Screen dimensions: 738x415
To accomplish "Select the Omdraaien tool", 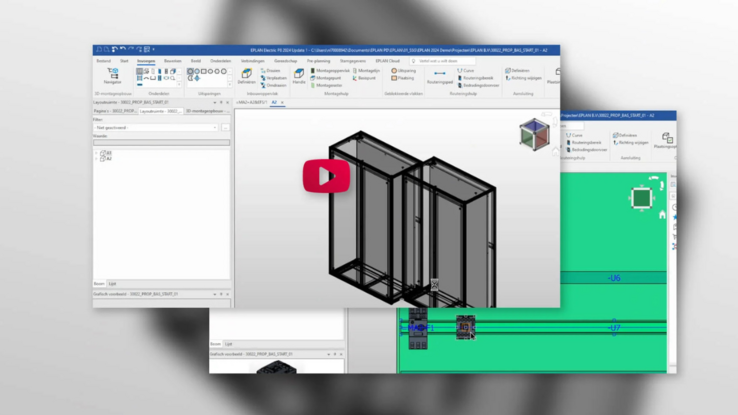I will (273, 86).
